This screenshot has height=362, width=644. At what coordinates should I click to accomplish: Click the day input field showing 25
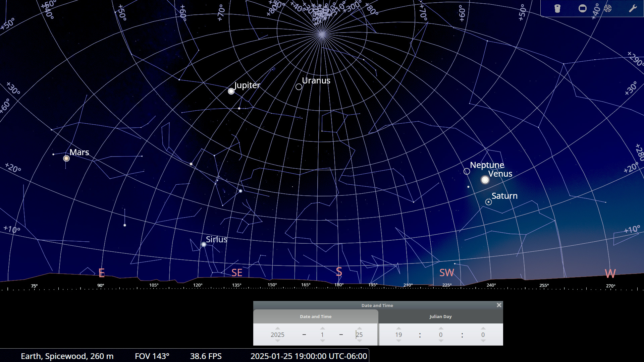pos(359,335)
